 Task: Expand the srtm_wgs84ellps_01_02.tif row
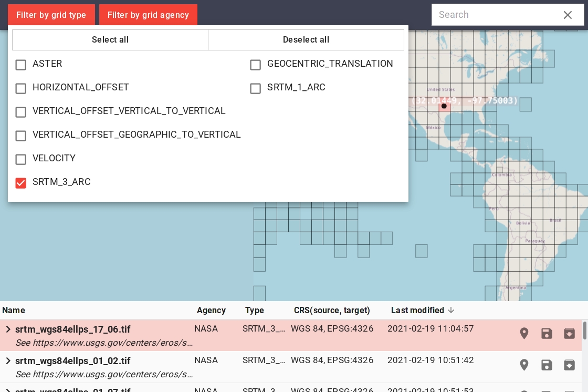tap(8, 361)
